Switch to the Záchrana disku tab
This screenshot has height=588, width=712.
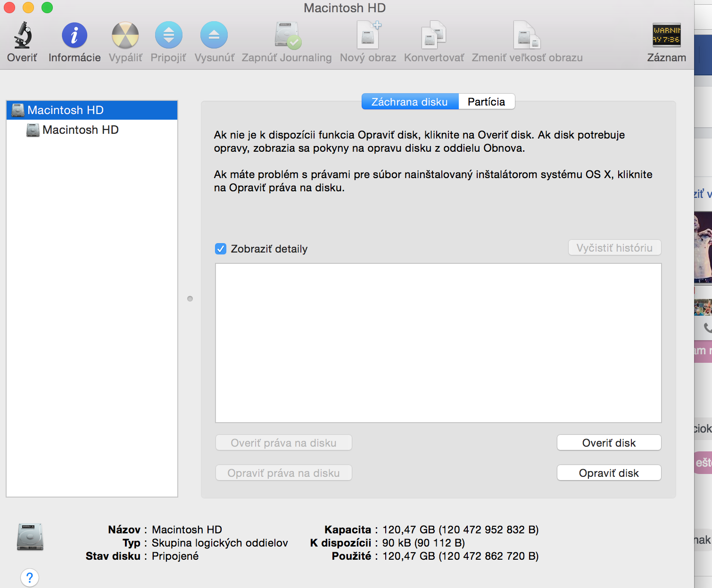coord(410,102)
